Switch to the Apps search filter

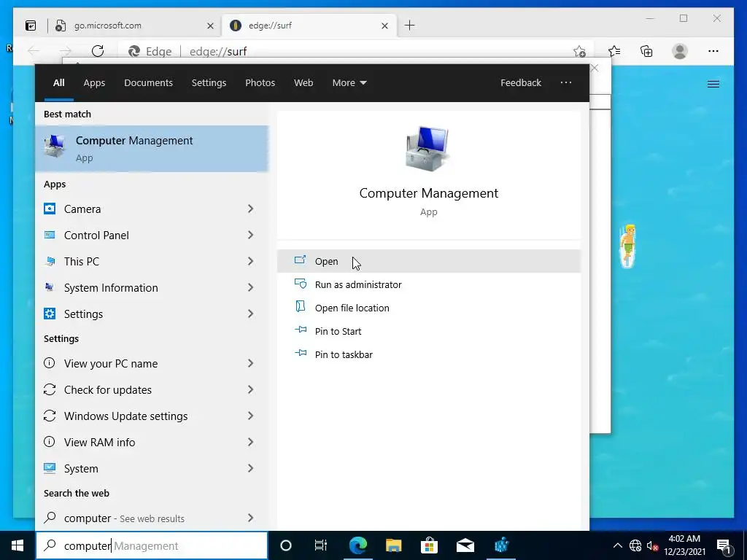pos(94,82)
